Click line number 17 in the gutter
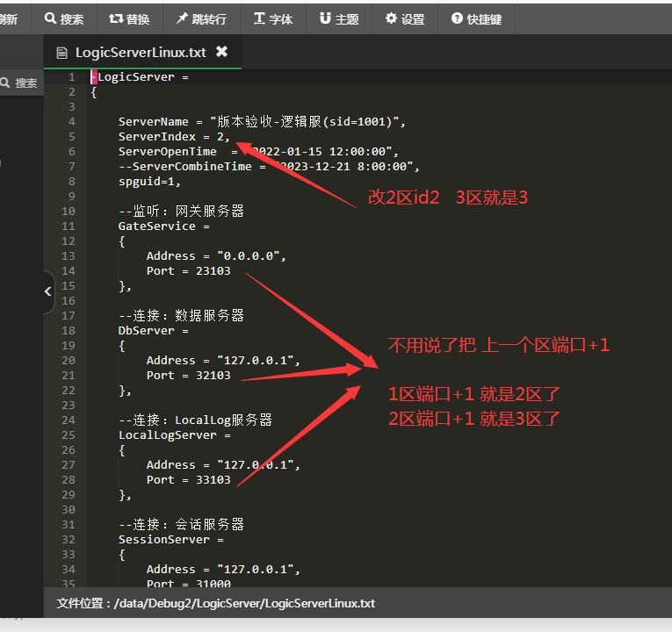The height and width of the screenshot is (632, 672). click(69, 315)
